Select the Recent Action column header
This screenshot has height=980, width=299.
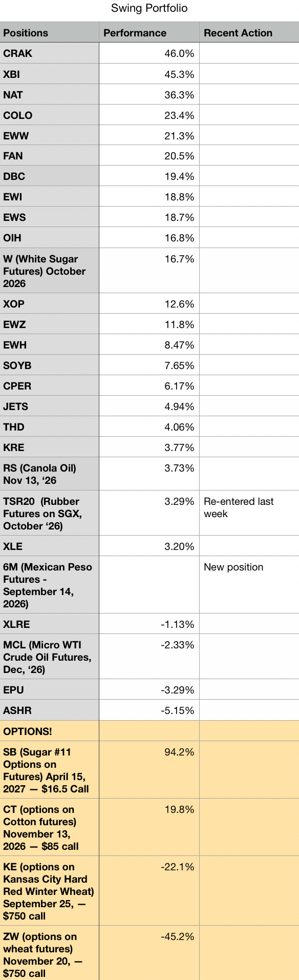pyautogui.click(x=249, y=33)
